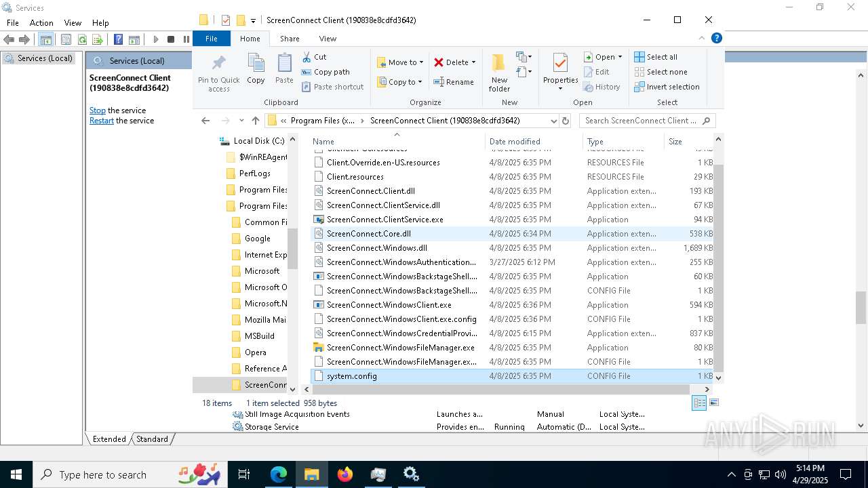Open Microsoft Edge from taskbar
The height and width of the screenshot is (488, 868).
tap(279, 474)
